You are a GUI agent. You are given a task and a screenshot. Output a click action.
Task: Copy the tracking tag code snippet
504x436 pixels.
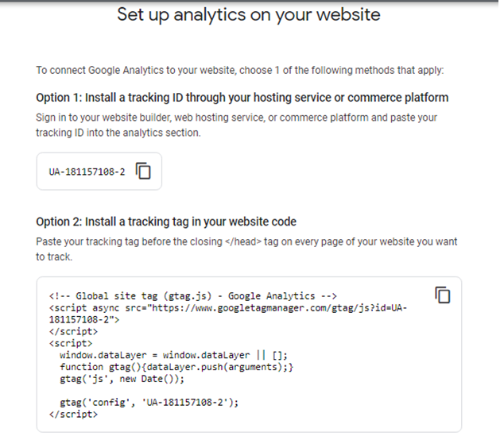443,295
